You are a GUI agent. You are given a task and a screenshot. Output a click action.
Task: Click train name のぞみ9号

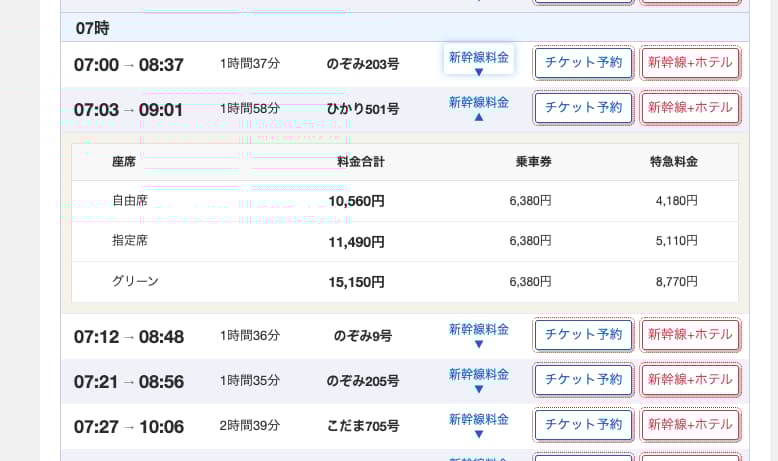point(363,336)
